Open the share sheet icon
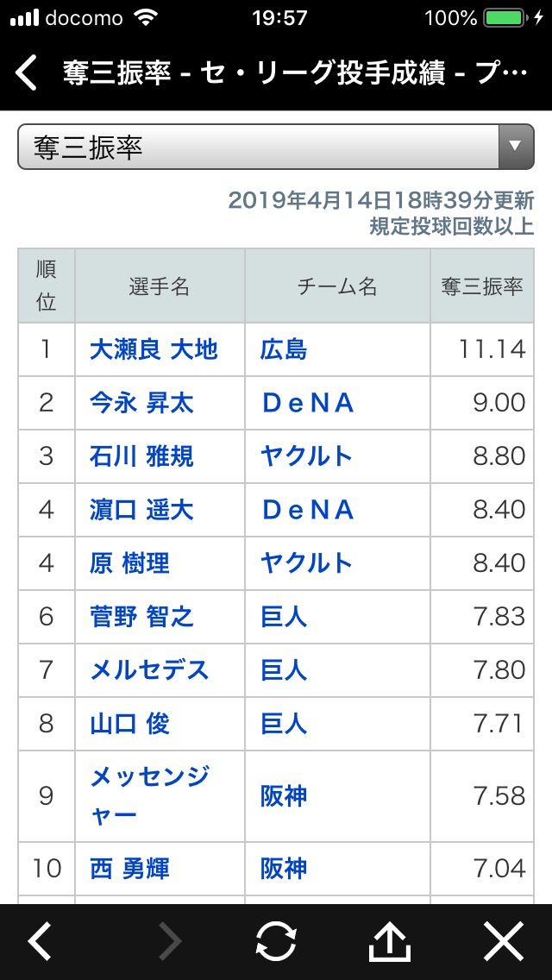This screenshot has width=552, height=980. pos(390,941)
